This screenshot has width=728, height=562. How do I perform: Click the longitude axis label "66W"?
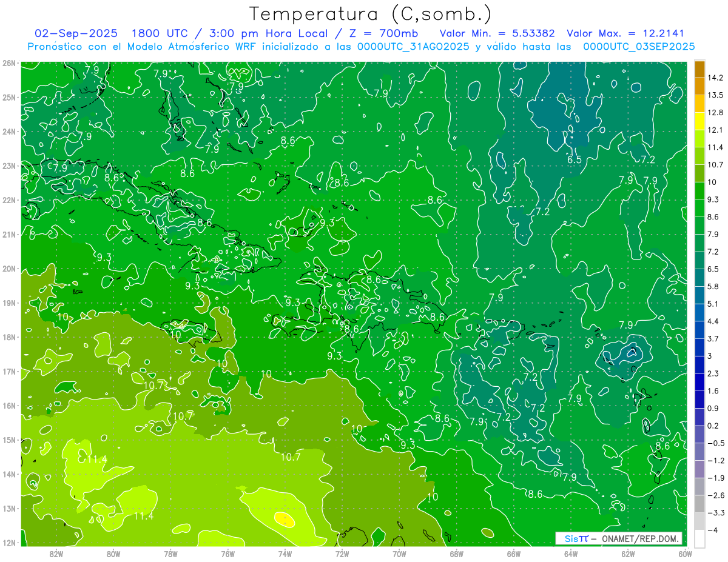coord(514,554)
